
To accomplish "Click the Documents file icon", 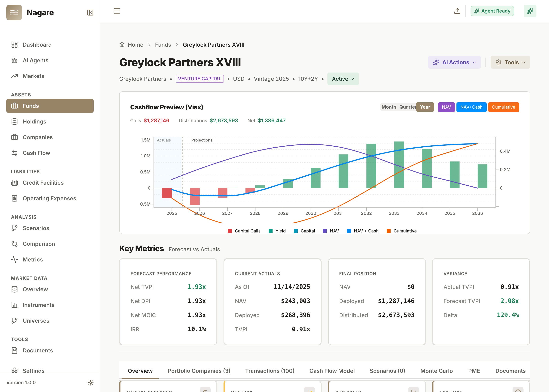I will tap(15, 350).
